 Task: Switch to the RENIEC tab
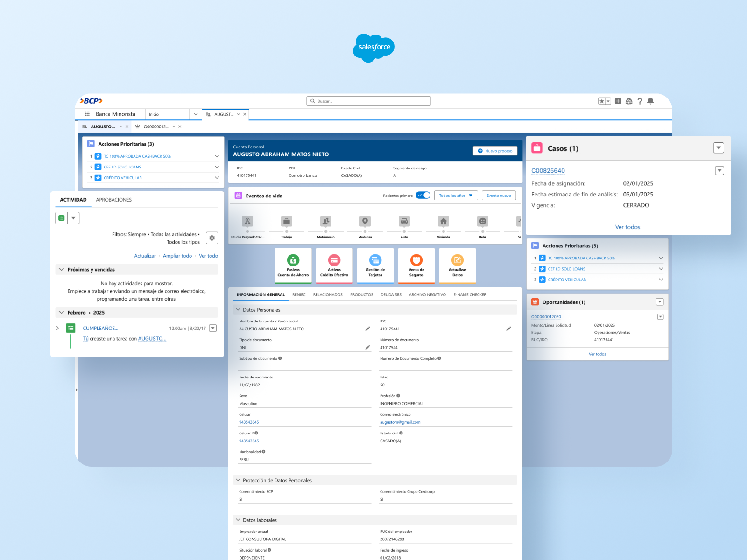pos(299,295)
